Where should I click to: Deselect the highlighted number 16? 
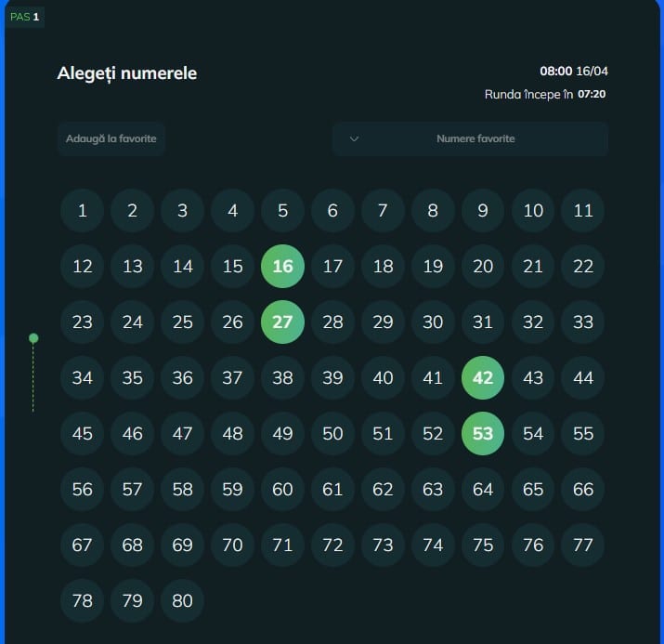point(282,266)
